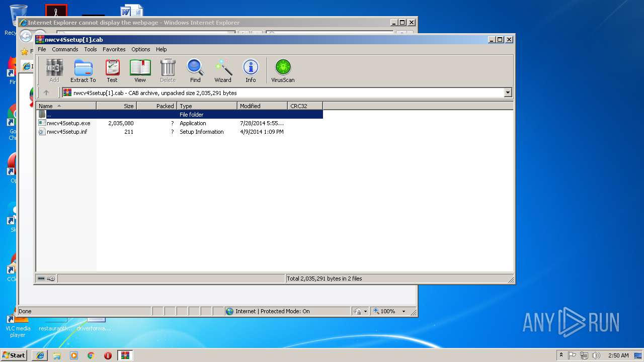Open Commands menu
Image resolution: width=644 pixels, height=362 pixels.
coord(65,49)
